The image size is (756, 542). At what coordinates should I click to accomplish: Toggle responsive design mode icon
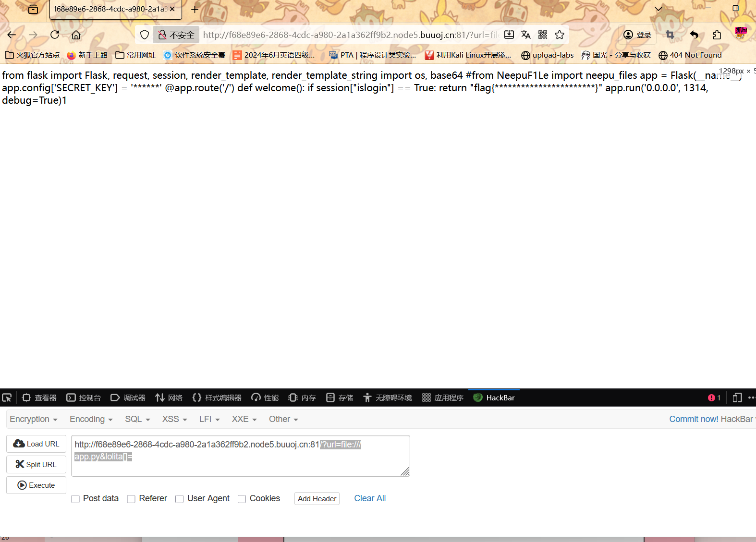pyautogui.click(x=737, y=397)
